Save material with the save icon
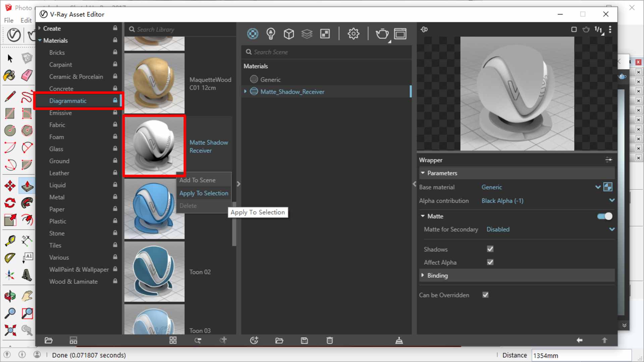This screenshot has height=362, width=644. coord(304,340)
